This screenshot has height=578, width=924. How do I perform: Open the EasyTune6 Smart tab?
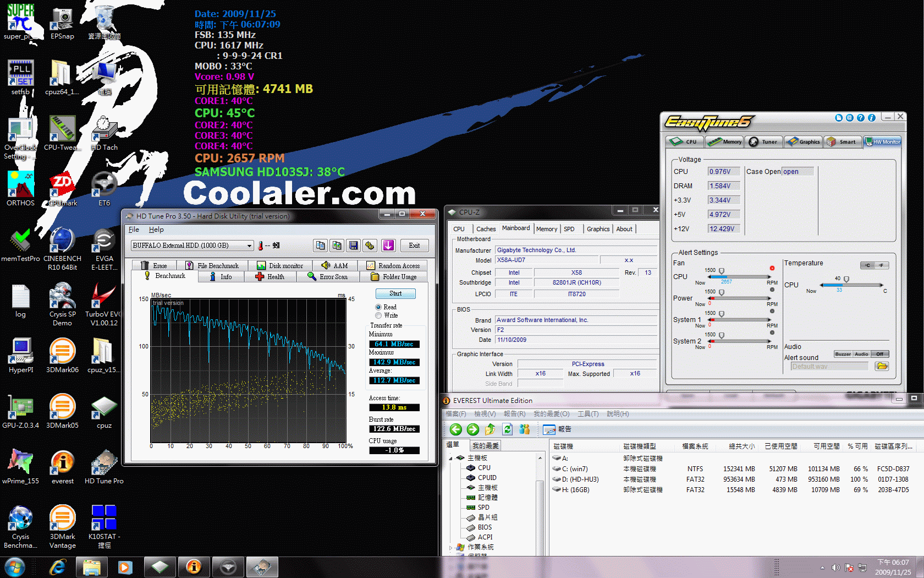tap(842, 142)
